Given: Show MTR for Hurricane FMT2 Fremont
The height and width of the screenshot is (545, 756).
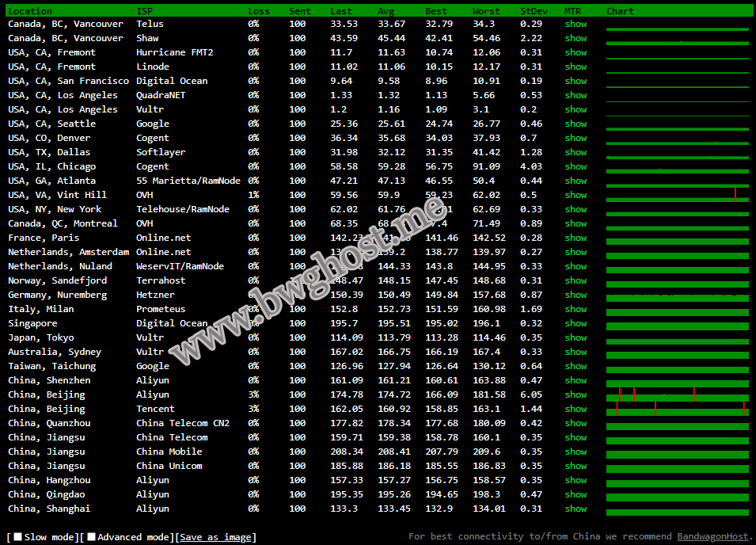Looking at the screenshot, I should (x=576, y=52).
